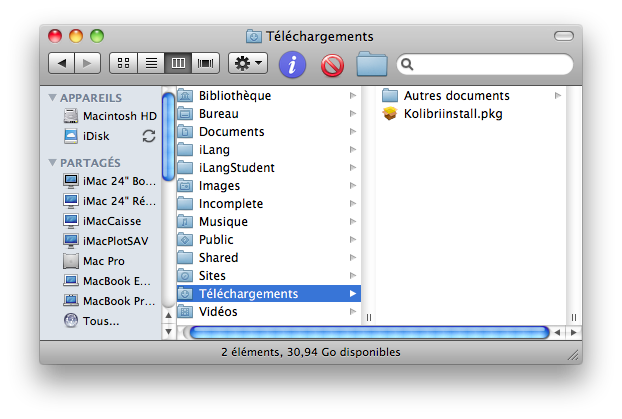Image resolution: width=622 pixels, height=419 pixels.
Task: Open the iLang folder
Action: tap(269, 150)
